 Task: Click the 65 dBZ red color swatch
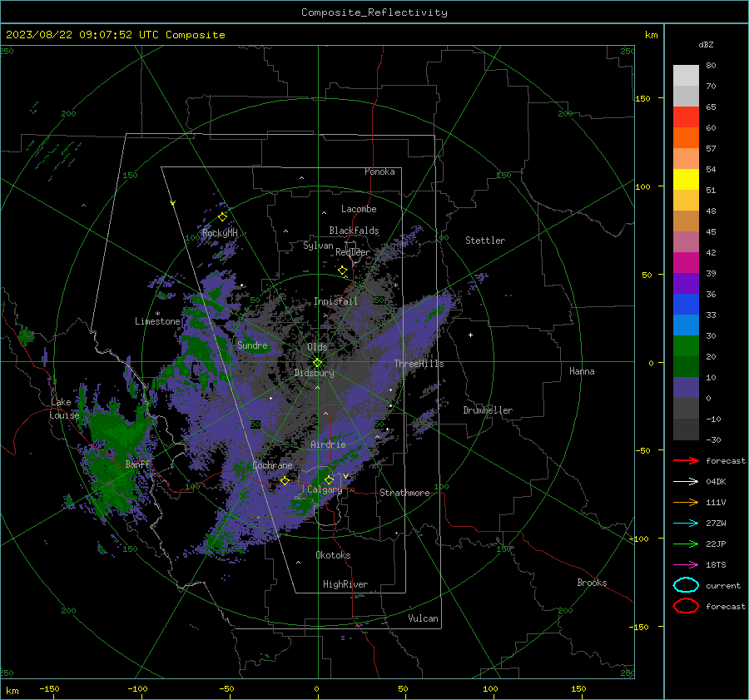[686, 117]
